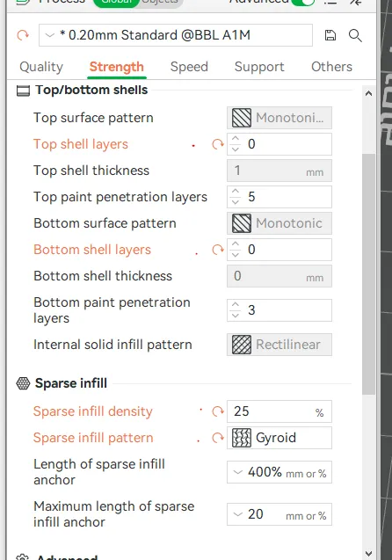392x560 pixels.
Task: Open Length of sparse infill anchor dropdown
Action: [279, 472]
